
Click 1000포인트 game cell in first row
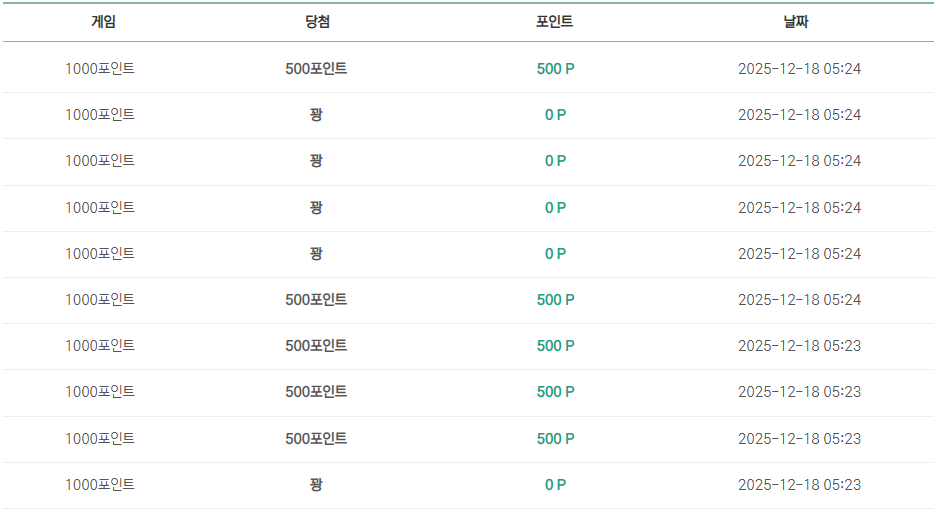[100, 69]
